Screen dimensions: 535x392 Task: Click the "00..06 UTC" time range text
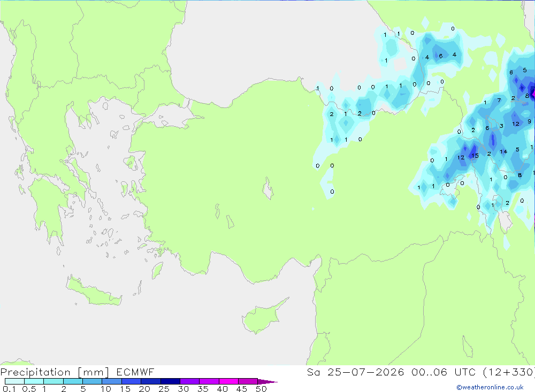[x=444, y=372]
